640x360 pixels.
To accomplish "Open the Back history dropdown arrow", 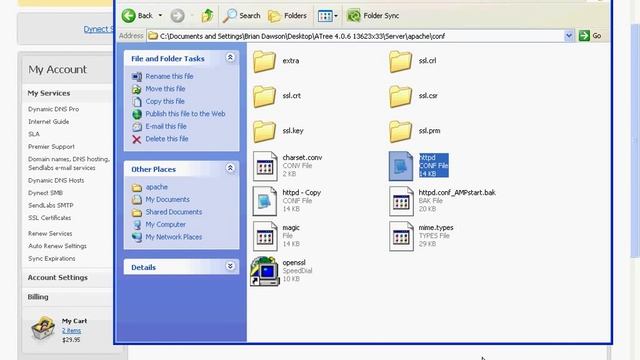I will (x=160, y=16).
